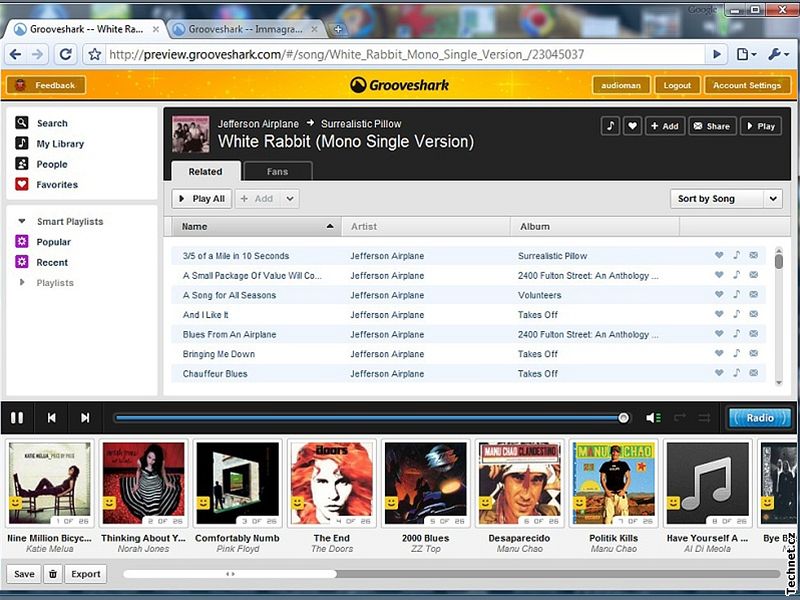Open People in the sidebar
The width and height of the screenshot is (800, 600).
[x=41, y=164]
